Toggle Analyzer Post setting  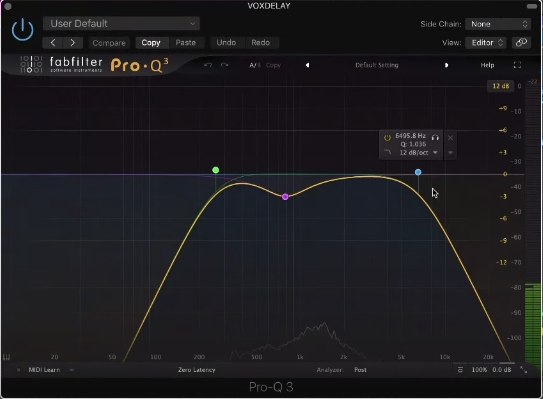(x=360, y=370)
